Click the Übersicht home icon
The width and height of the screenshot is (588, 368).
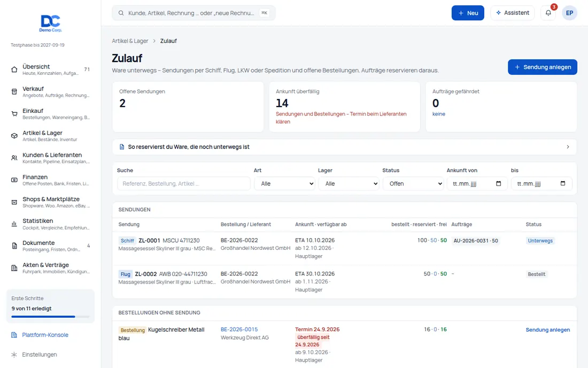[14, 70]
